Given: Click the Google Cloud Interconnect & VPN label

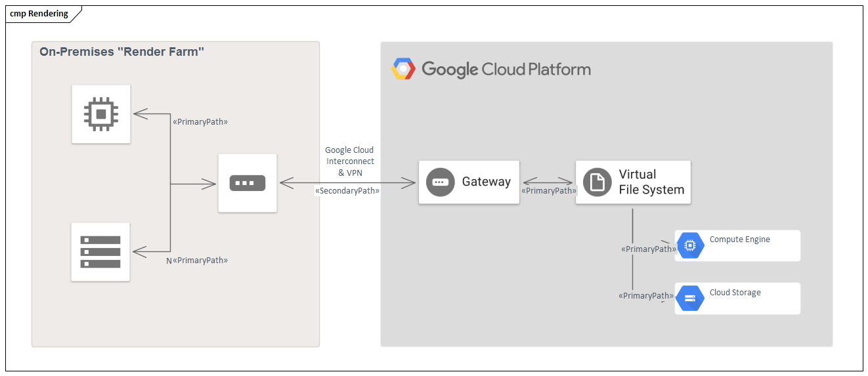Looking at the screenshot, I should click(x=349, y=161).
